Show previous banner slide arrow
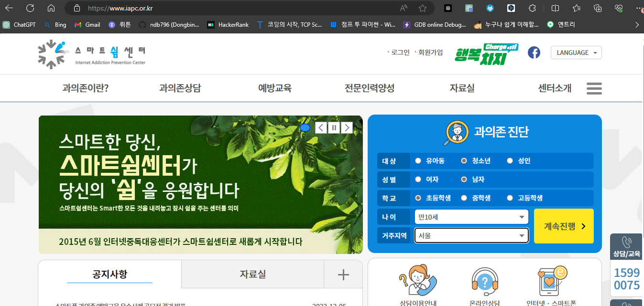The image size is (644, 306). (x=321, y=127)
